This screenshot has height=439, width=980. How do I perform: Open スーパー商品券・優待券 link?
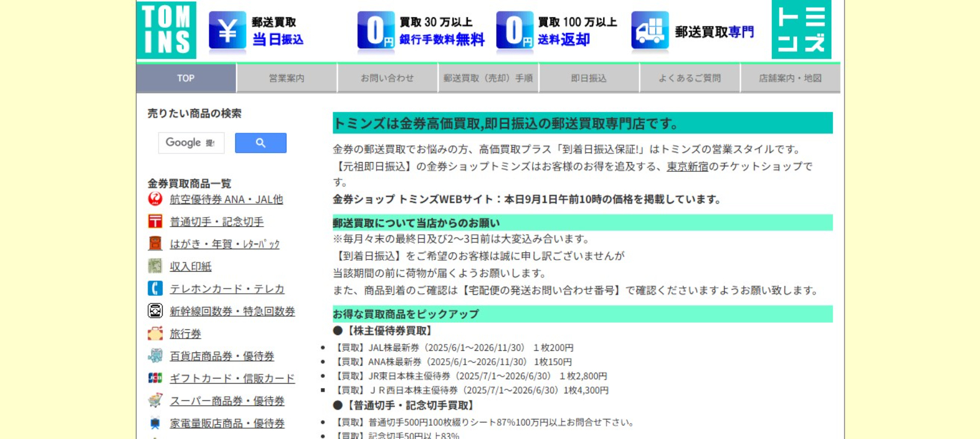tap(227, 401)
